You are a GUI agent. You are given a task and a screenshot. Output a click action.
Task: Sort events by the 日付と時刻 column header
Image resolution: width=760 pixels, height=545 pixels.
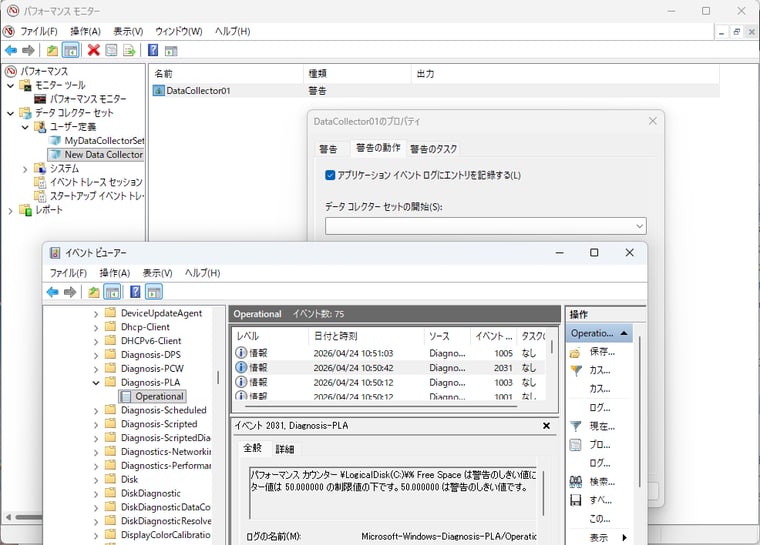366,336
